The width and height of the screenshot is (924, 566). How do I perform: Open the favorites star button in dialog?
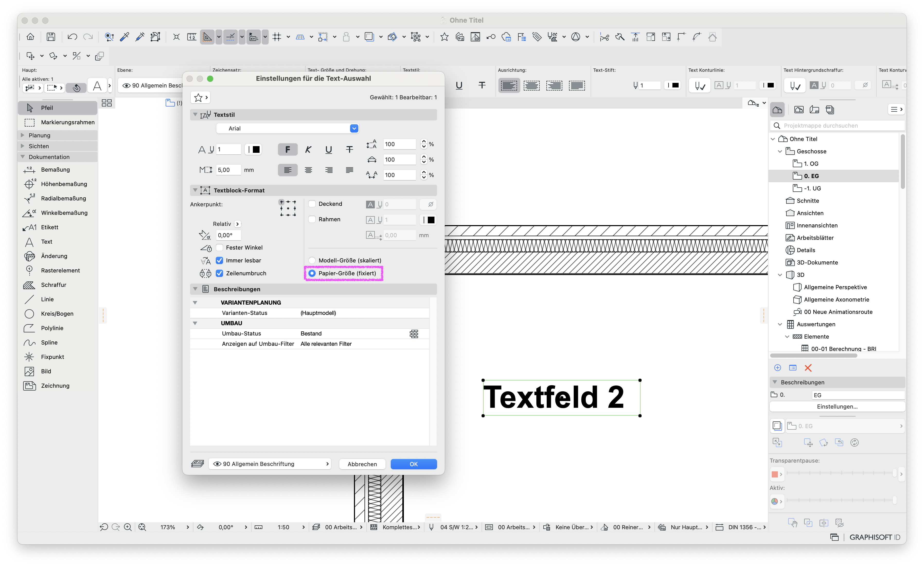tap(200, 98)
